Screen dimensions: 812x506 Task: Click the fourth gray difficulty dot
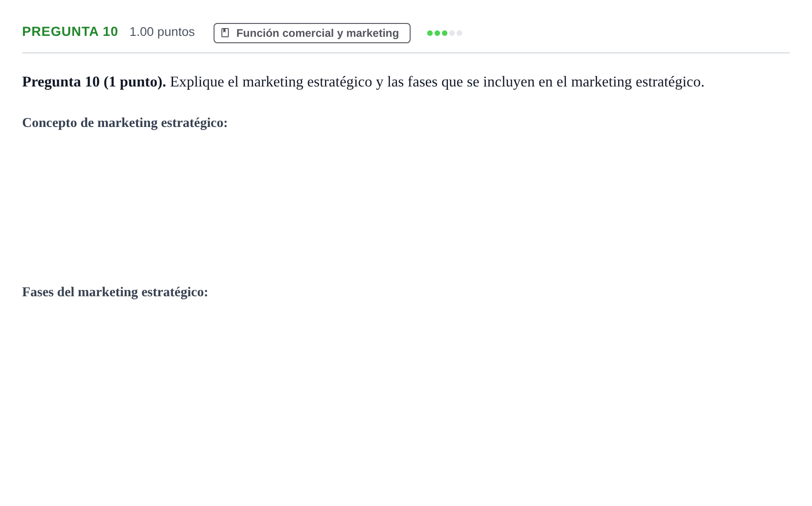pyautogui.click(x=452, y=33)
